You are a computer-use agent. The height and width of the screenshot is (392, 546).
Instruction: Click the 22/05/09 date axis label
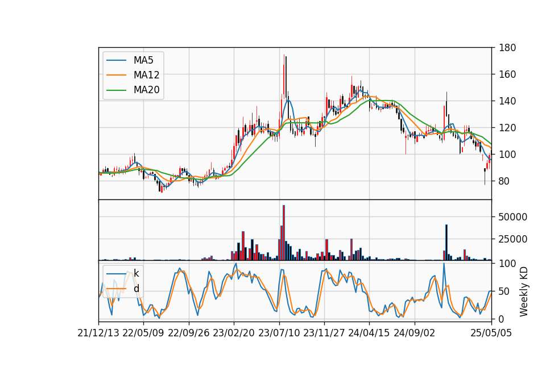coord(143,333)
